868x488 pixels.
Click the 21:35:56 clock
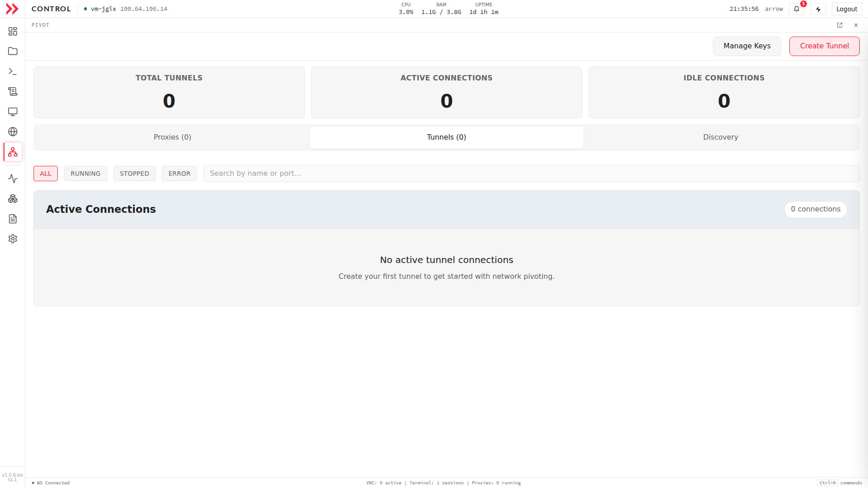744,9
